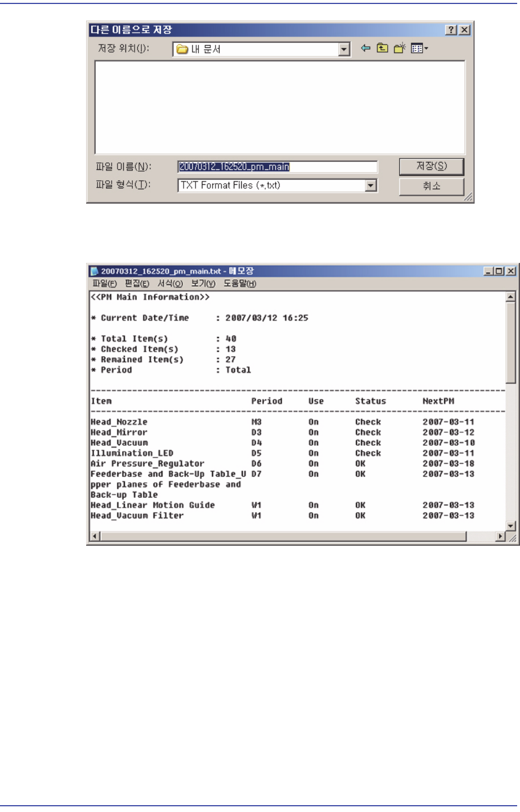Open the view menu icon in save dialog
Image resolution: width=520 pixels, height=812 pixels.
[x=420, y=48]
